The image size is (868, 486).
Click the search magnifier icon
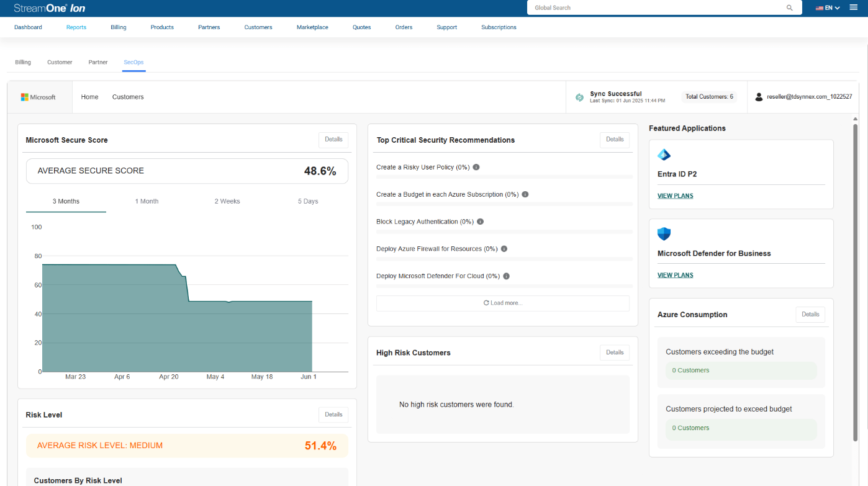pyautogui.click(x=790, y=8)
